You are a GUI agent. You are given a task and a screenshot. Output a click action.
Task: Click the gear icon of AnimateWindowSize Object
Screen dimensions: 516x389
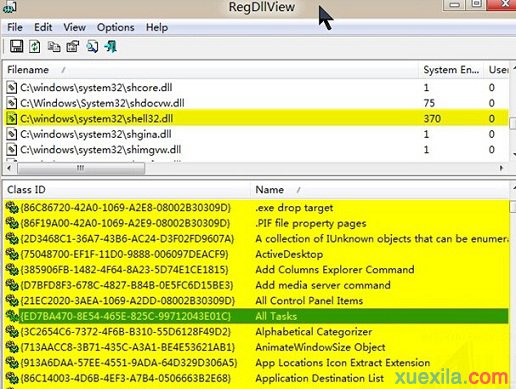[12, 347]
